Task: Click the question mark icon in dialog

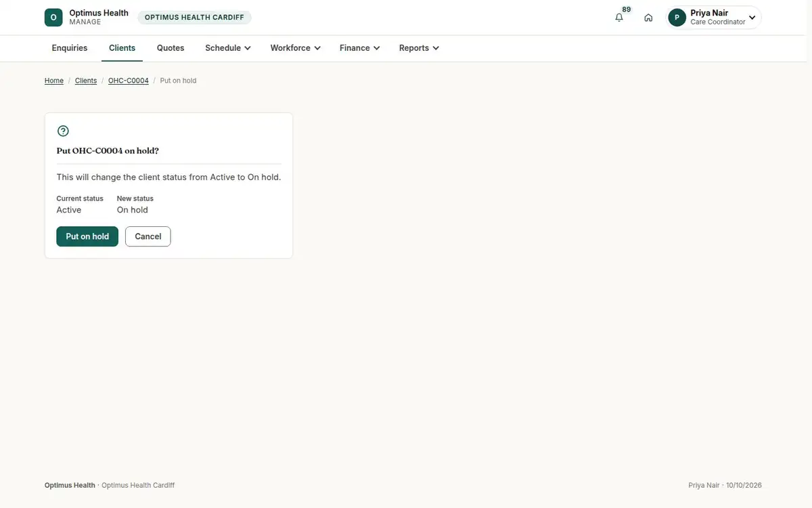Action: click(63, 131)
